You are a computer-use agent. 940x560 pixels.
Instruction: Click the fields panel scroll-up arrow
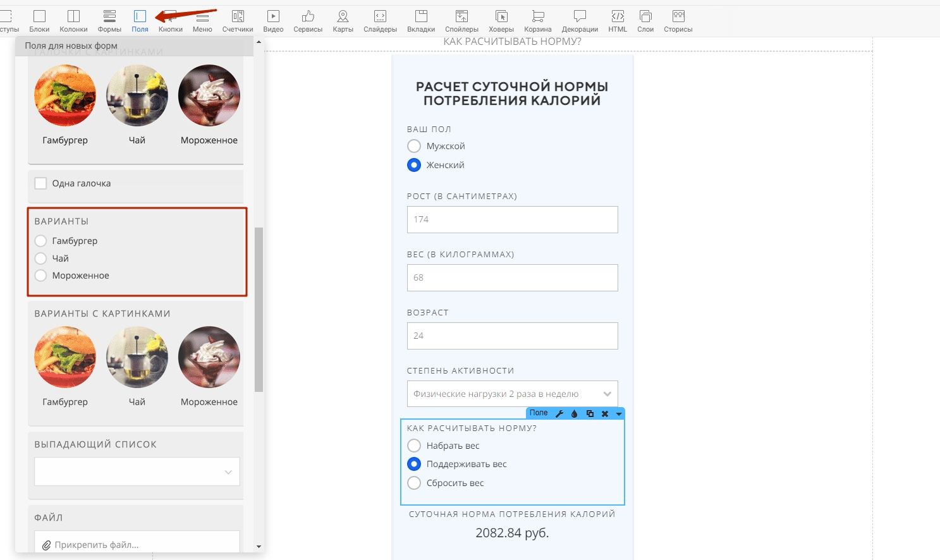coord(259,42)
